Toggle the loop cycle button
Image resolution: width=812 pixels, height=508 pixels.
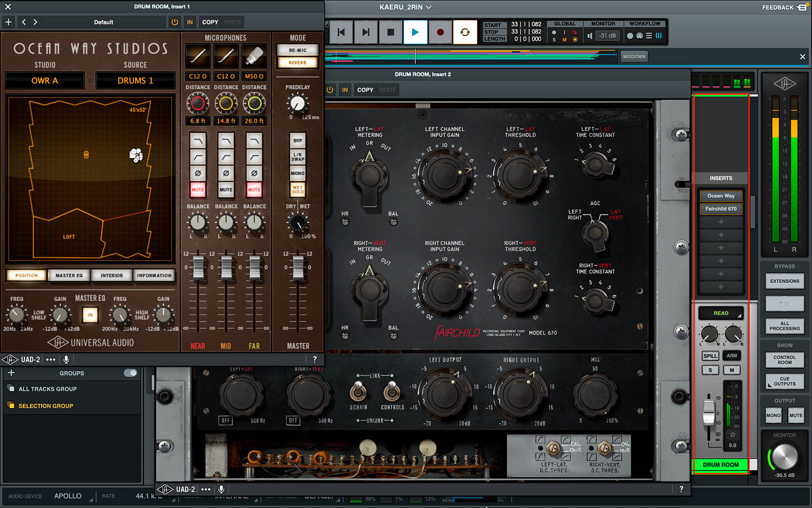click(465, 32)
